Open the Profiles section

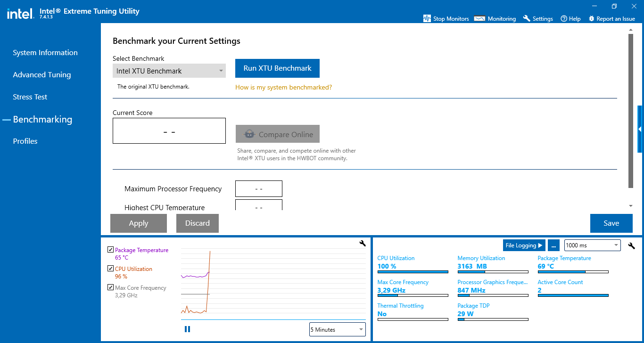(25, 141)
